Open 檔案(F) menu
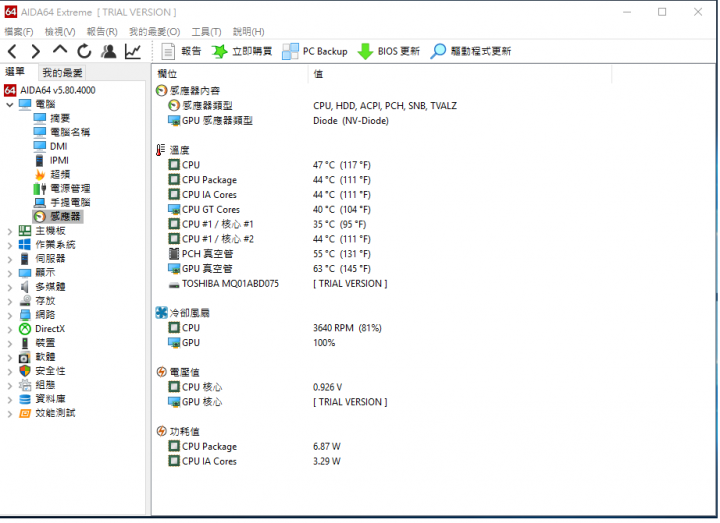 point(19,32)
